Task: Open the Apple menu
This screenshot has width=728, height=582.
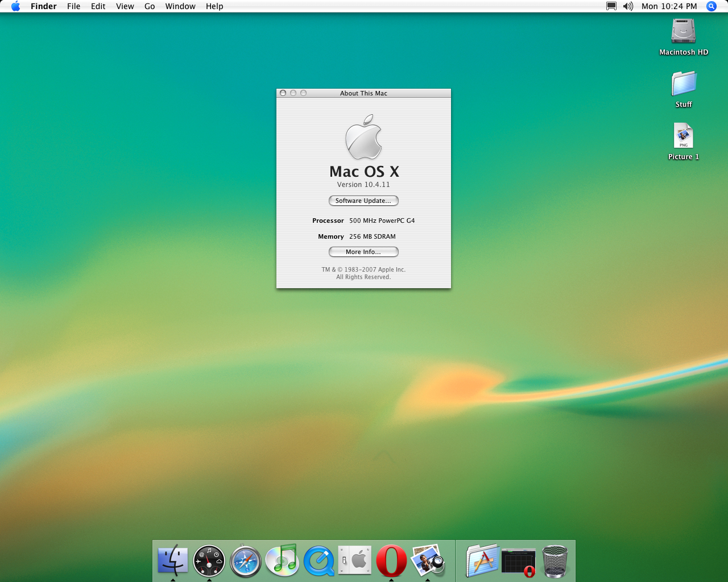Action: 15,6
